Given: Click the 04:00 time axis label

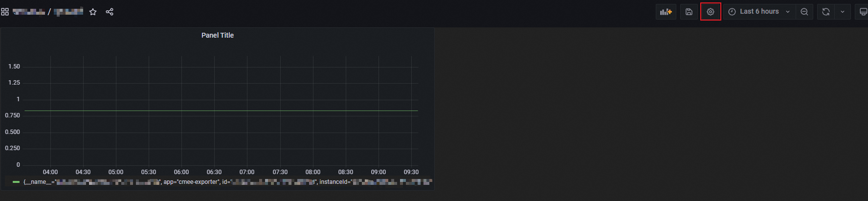Looking at the screenshot, I should 50,172.
